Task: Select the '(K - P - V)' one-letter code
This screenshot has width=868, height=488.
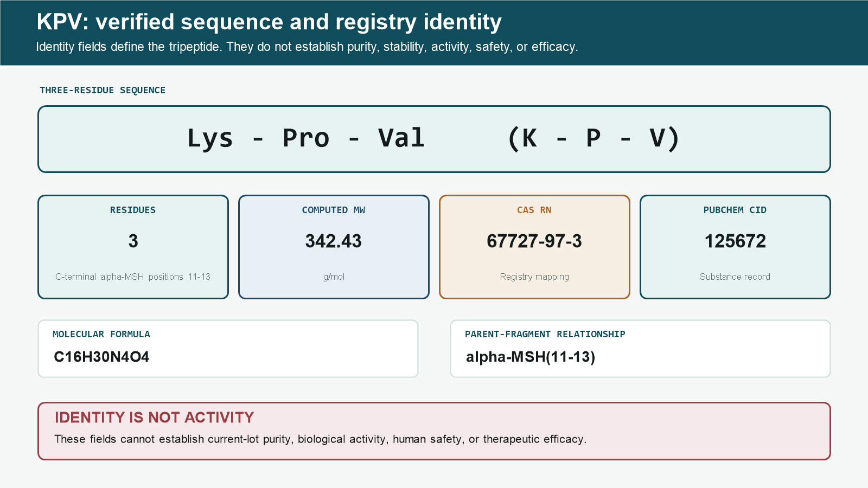Action: (x=593, y=138)
